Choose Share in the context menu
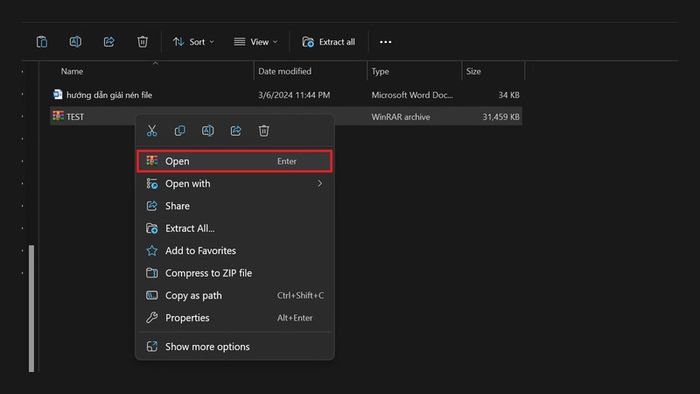700x394 pixels. point(234,206)
